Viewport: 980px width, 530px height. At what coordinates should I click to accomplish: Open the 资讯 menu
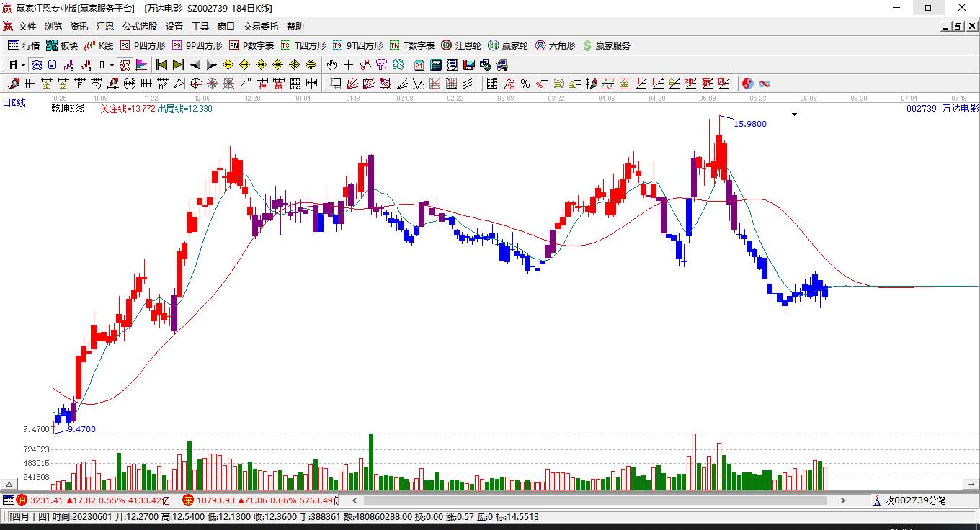(79, 27)
